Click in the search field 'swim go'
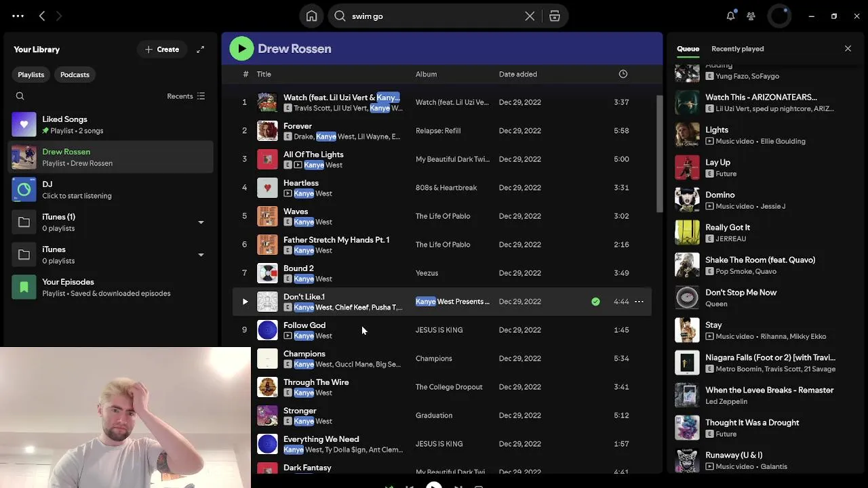The image size is (868, 488). pos(434,16)
